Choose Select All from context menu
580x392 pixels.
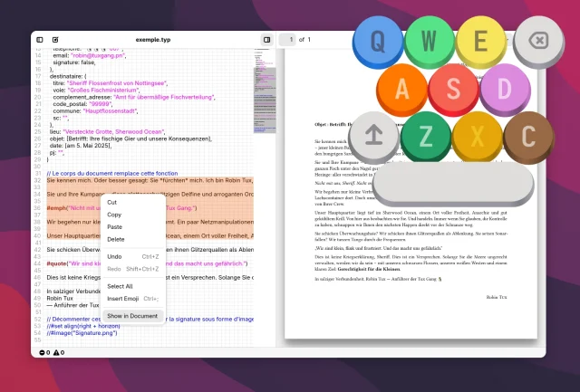(x=120, y=286)
